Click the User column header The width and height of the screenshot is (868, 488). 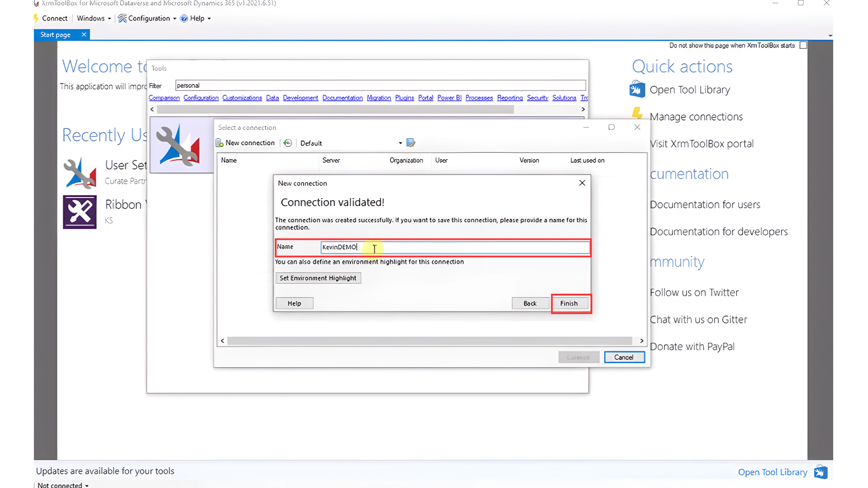[441, 160]
